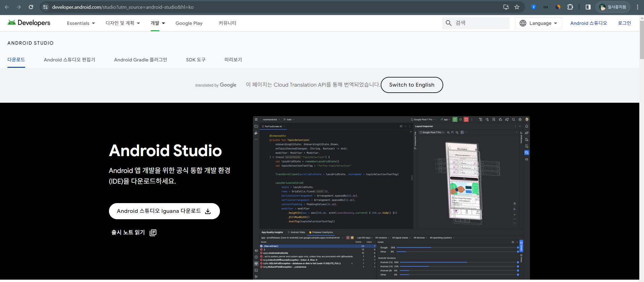Viewport: 644px width, 282px height.
Task: Expand the Essentials menu
Action: pos(81,23)
